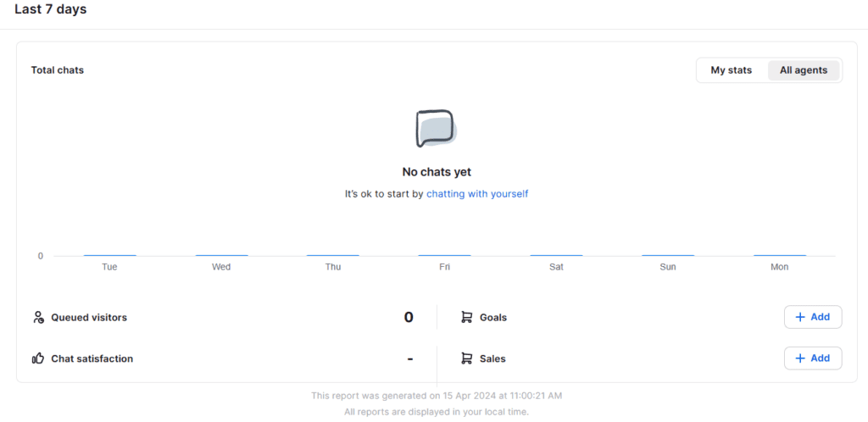This screenshot has height=422, width=868.
Task: Click the Total chats heading
Action: click(x=58, y=70)
